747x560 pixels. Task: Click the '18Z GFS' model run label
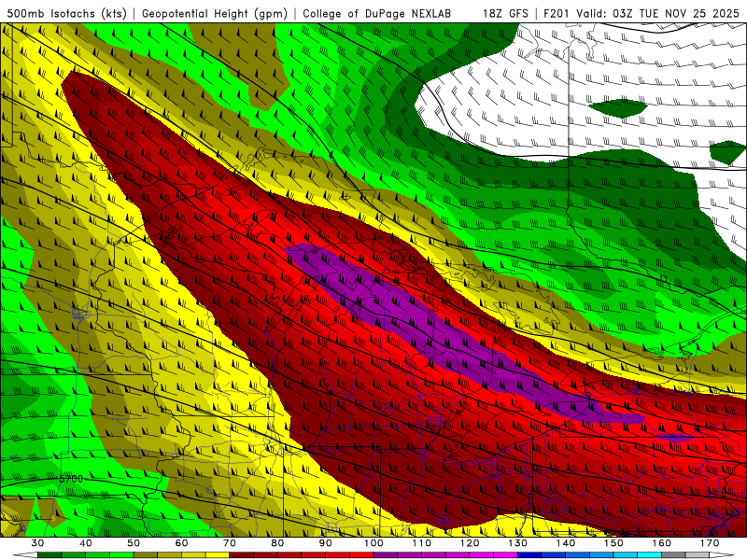click(x=505, y=13)
